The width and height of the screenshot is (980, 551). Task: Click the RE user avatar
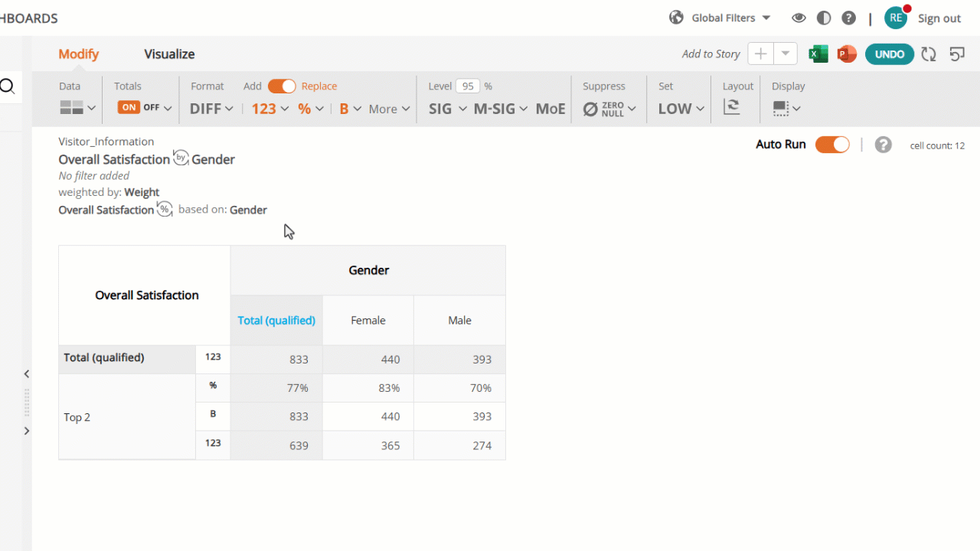click(x=896, y=18)
